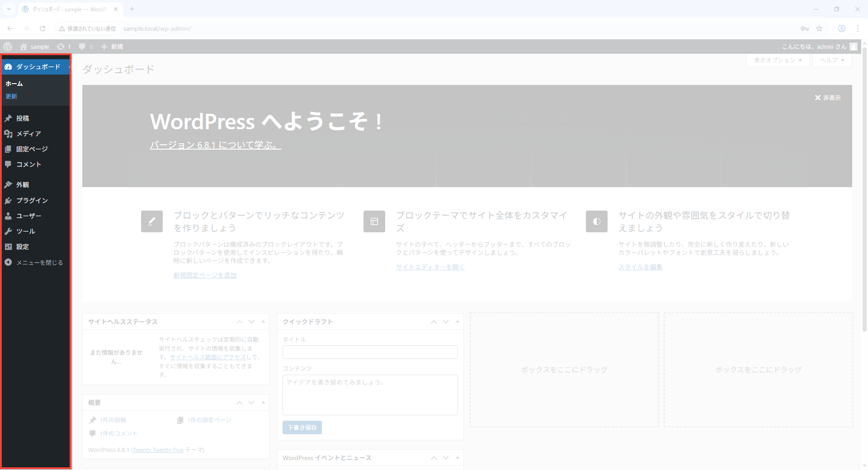Open 1件の投稿 link

coord(113,420)
